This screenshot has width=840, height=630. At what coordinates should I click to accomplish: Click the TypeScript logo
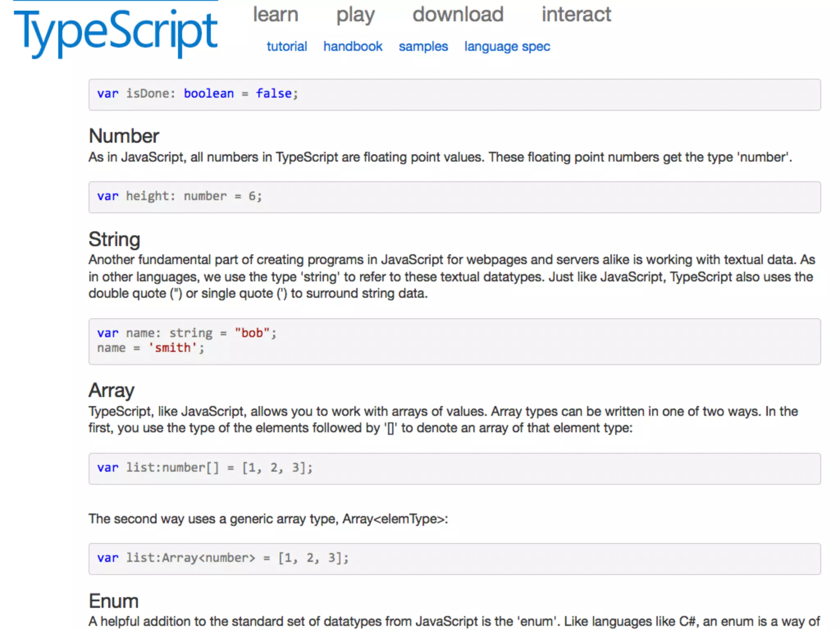click(116, 32)
